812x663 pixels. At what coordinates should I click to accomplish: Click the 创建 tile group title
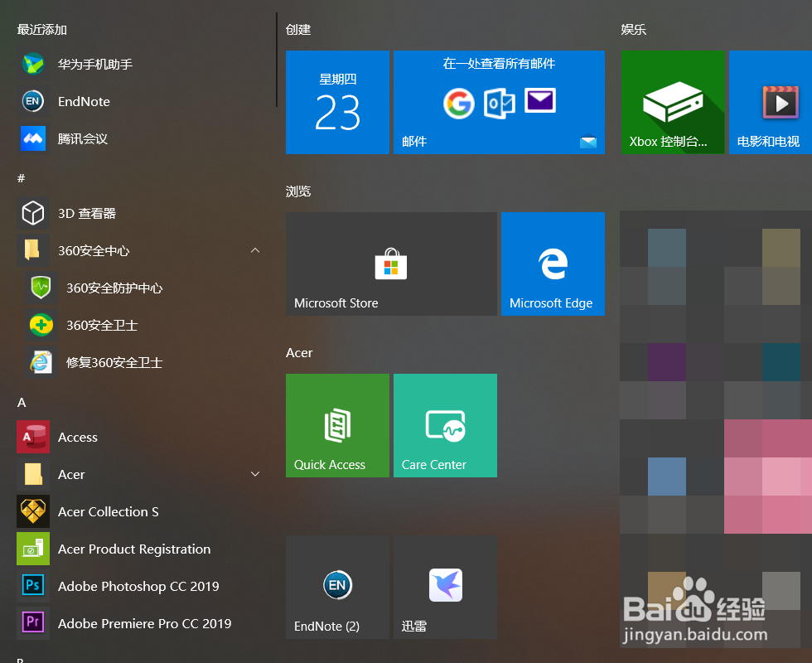tap(298, 30)
